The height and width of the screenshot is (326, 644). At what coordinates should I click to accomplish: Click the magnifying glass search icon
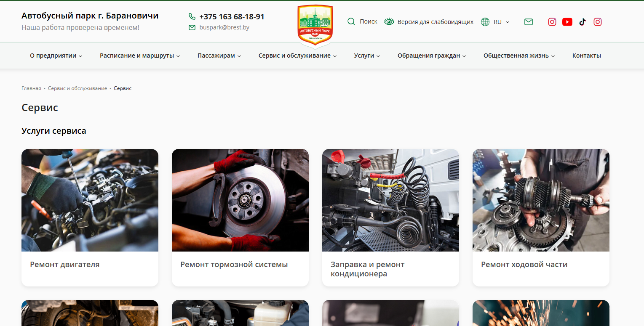pyautogui.click(x=351, y=21)
